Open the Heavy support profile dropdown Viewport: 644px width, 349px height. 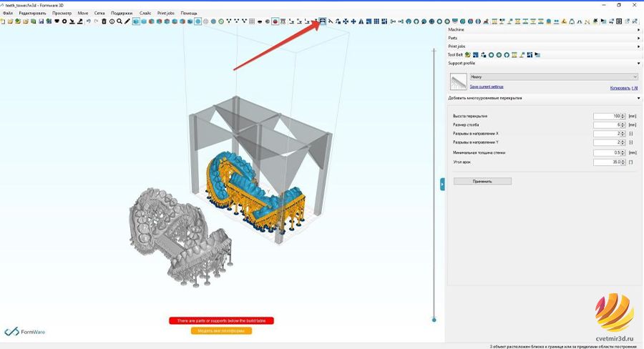pos(554,77)
